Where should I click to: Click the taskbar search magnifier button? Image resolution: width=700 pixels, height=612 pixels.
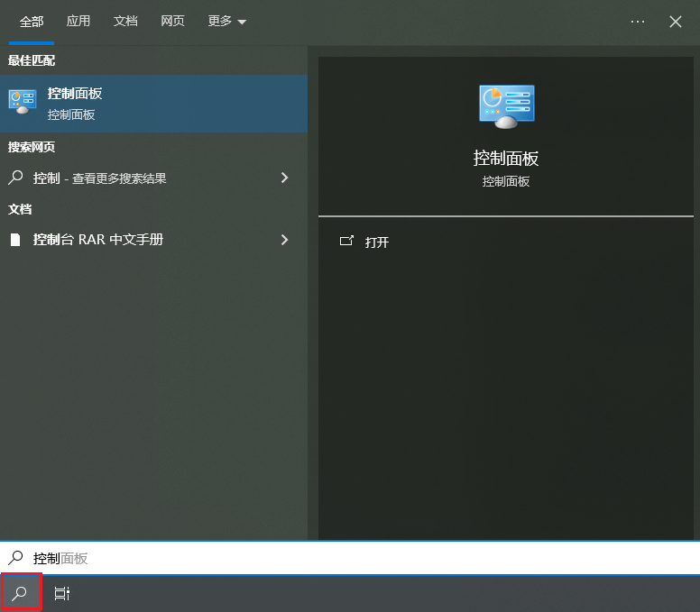(21, 593)
